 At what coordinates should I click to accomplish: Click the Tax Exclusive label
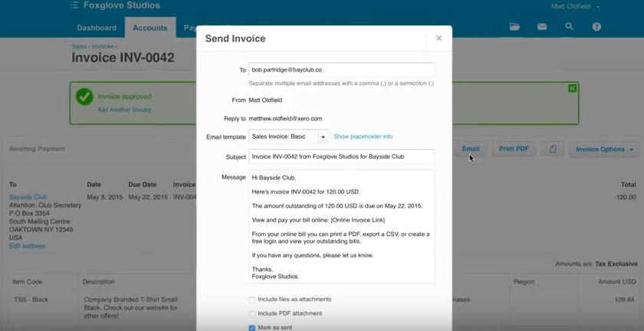coord(616,264)
